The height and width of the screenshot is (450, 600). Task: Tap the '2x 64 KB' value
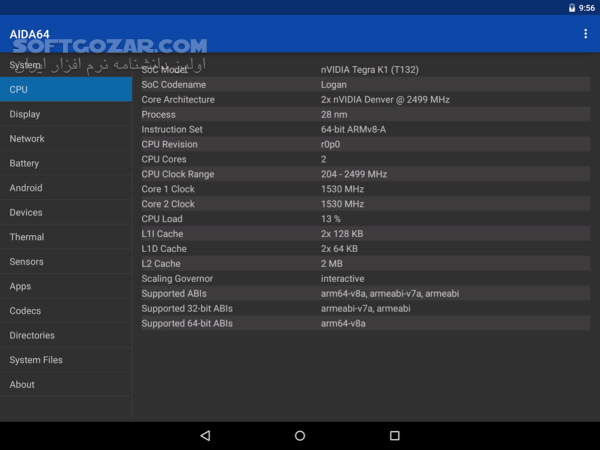339,249
